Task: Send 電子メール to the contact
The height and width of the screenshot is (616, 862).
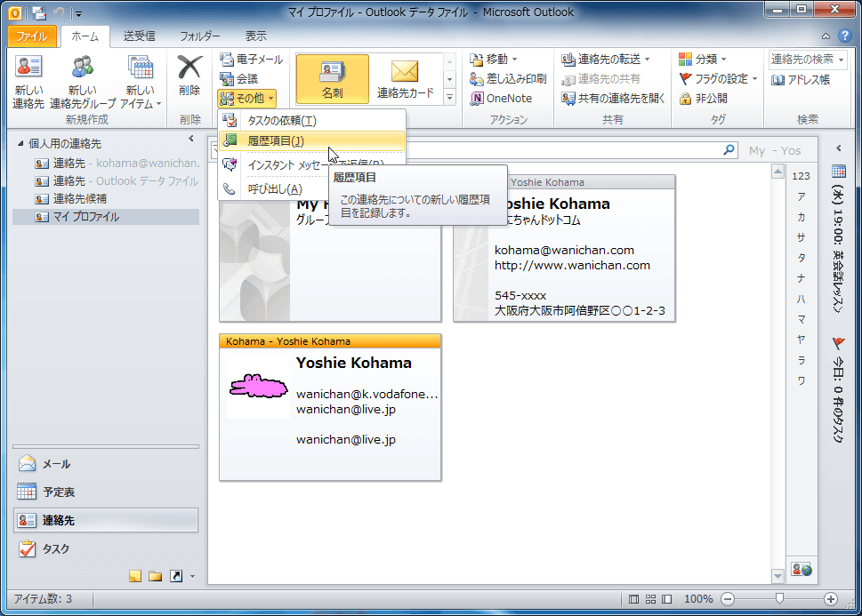Action: pyautogui.click(x=251, y=59)
